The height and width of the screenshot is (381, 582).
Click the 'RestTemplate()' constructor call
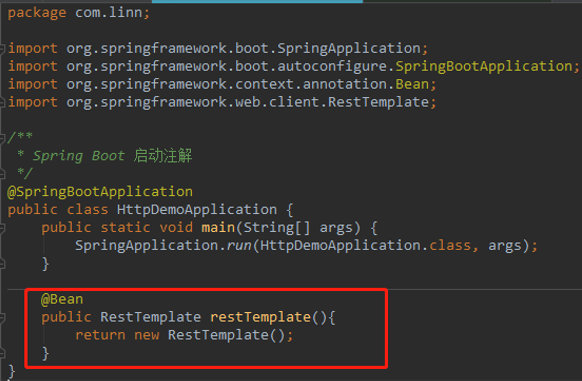coord(226,335)
